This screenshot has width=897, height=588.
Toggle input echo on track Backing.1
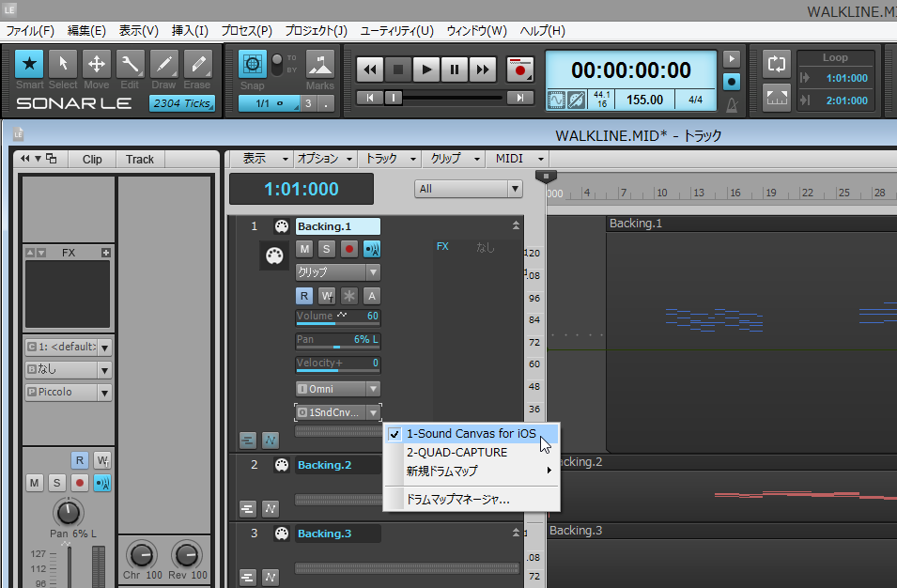tap(372, 249)
